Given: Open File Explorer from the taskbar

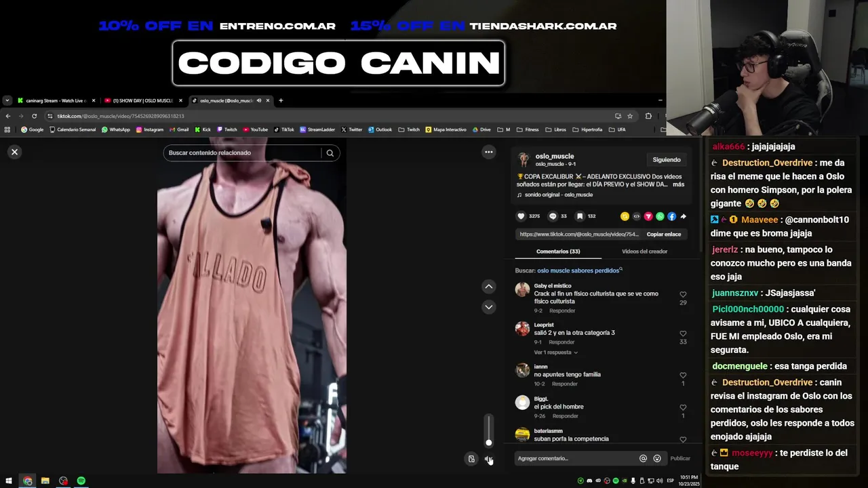Looking at the screenshot, I should point(45,481).
